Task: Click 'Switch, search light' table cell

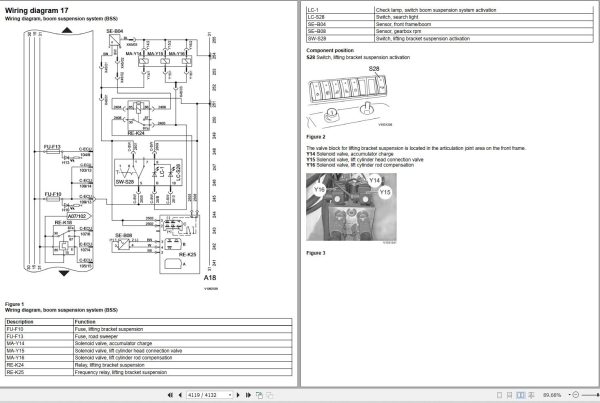Action: [x=484, y=17]
